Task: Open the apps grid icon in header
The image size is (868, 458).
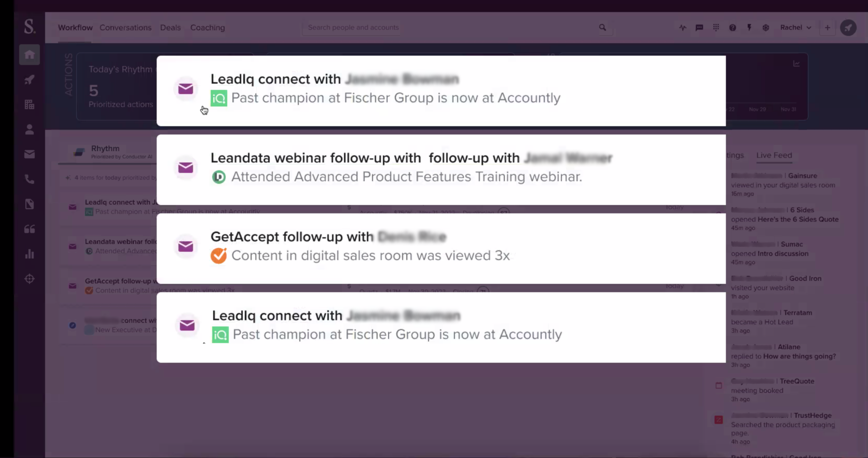Action: pyautogui.click(x=716, y=28)
